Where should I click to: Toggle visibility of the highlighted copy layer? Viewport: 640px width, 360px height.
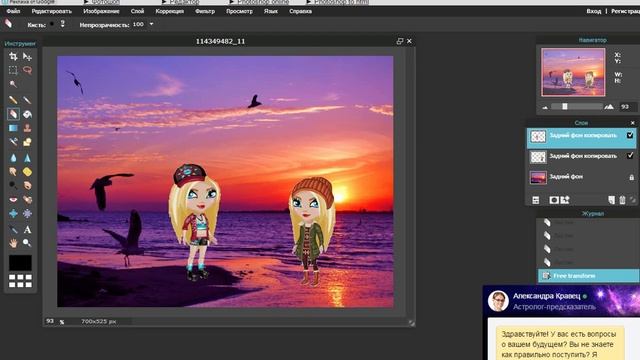[x=630, y=135]
